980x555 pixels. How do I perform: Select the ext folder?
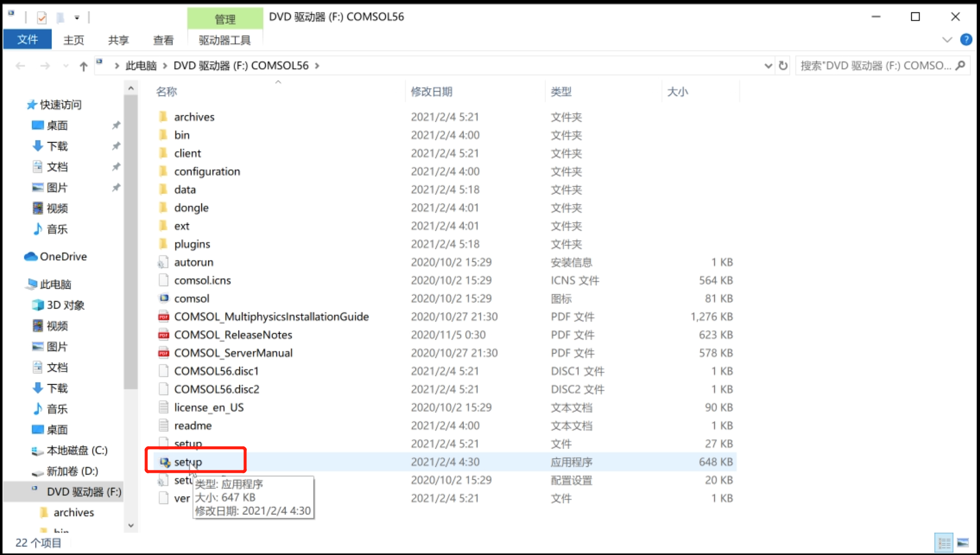point(182,226)
